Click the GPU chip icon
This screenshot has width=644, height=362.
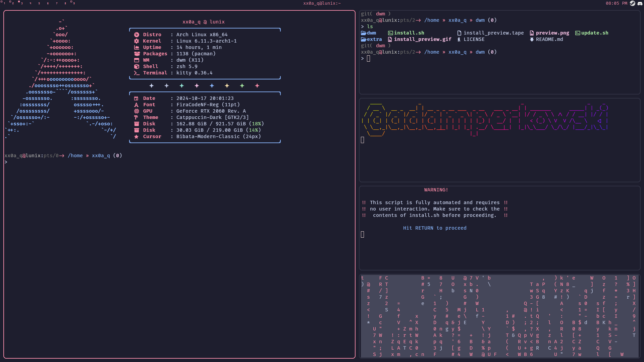coord(136,111)
